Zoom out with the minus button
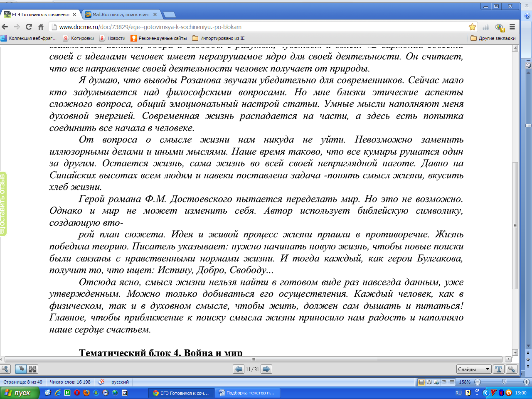 tap(478, 382)
